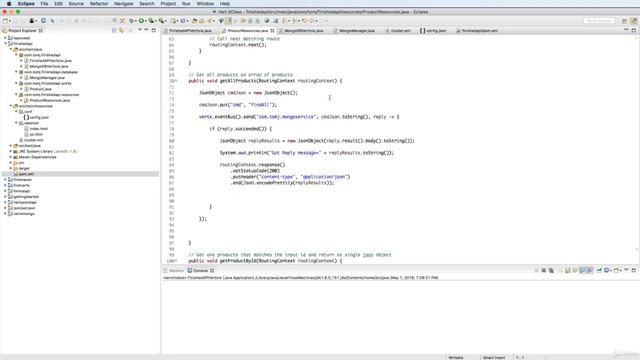Minimize the Project Explorer view

pos(146,30)
